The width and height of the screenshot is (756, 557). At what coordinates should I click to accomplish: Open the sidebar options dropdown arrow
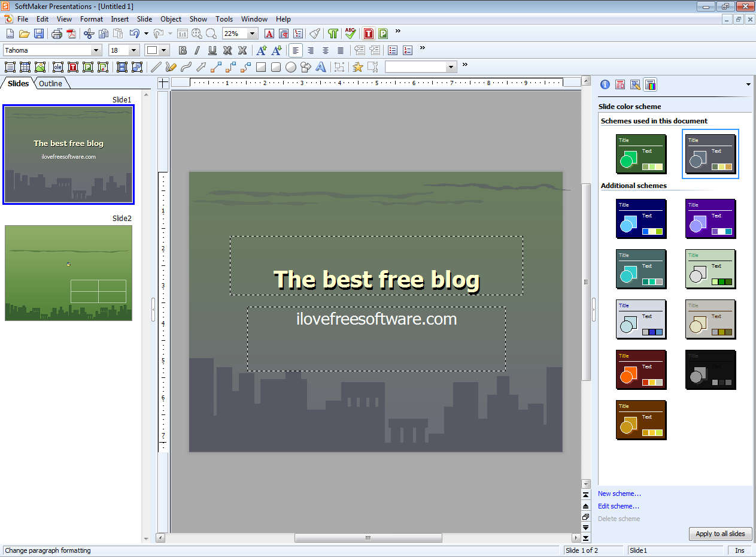pos(748,85)
